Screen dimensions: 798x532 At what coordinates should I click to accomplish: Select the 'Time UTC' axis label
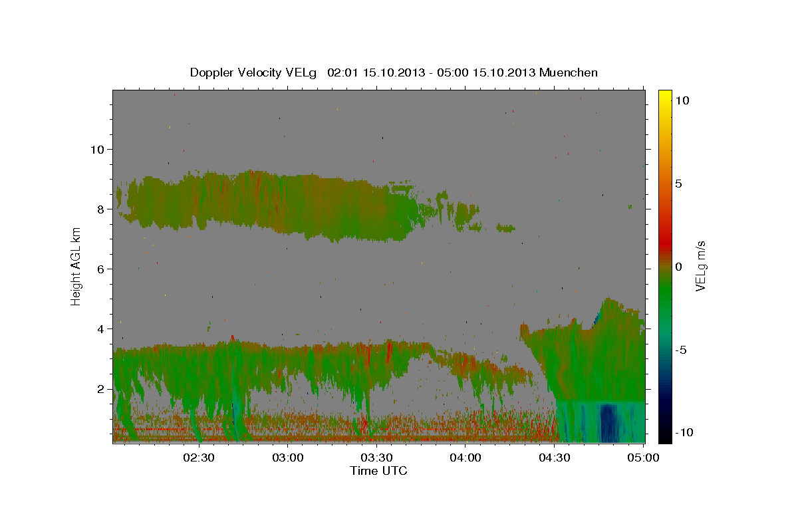coord(378,471)
